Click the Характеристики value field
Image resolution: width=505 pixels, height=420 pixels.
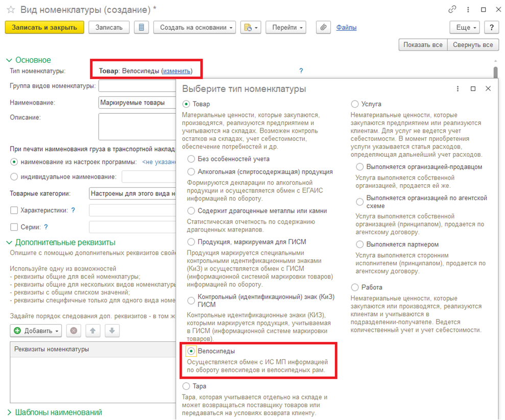132,210
